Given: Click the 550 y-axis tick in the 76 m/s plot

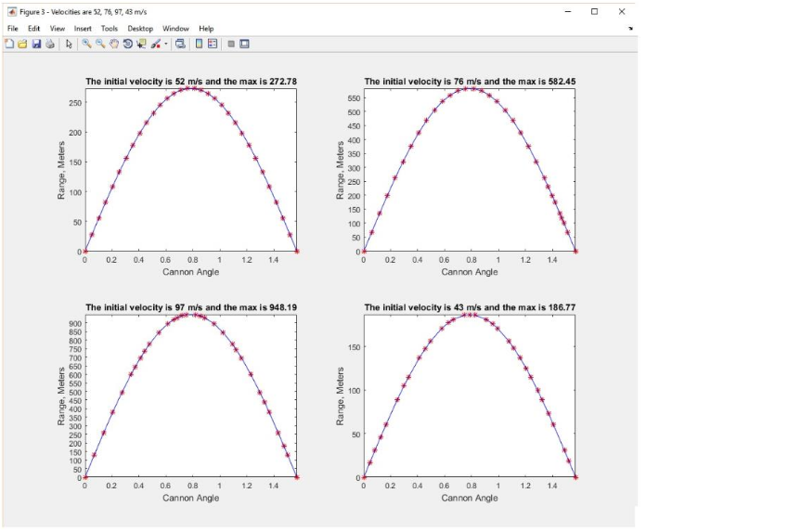Looking at the screenshot, I should point(354,98).
